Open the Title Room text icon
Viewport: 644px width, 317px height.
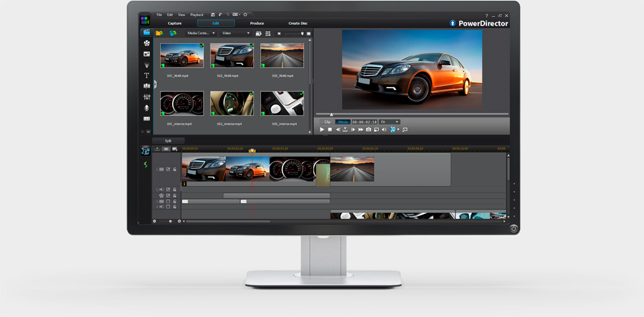pos(147,76)
